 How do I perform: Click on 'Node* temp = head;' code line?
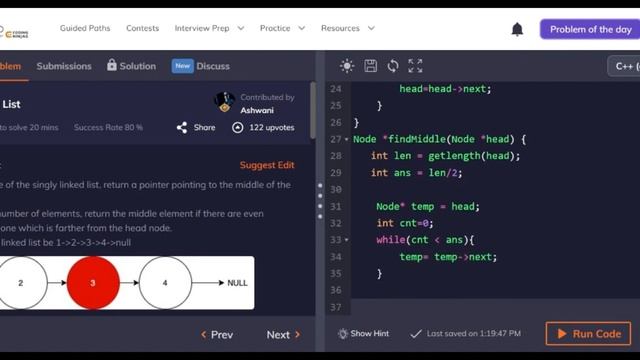tap(428, 207)
